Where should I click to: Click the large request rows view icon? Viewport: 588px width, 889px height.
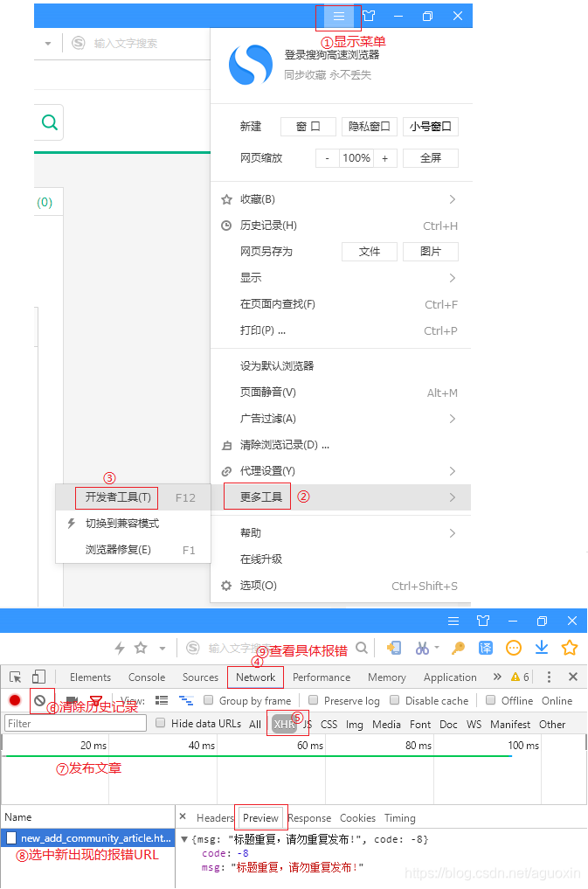(162, 701)
